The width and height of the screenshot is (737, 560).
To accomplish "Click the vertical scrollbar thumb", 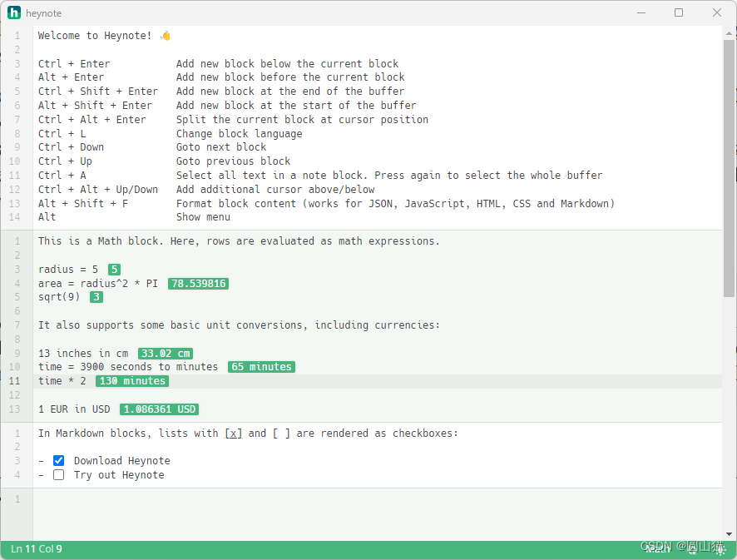I will click(729, 168).
